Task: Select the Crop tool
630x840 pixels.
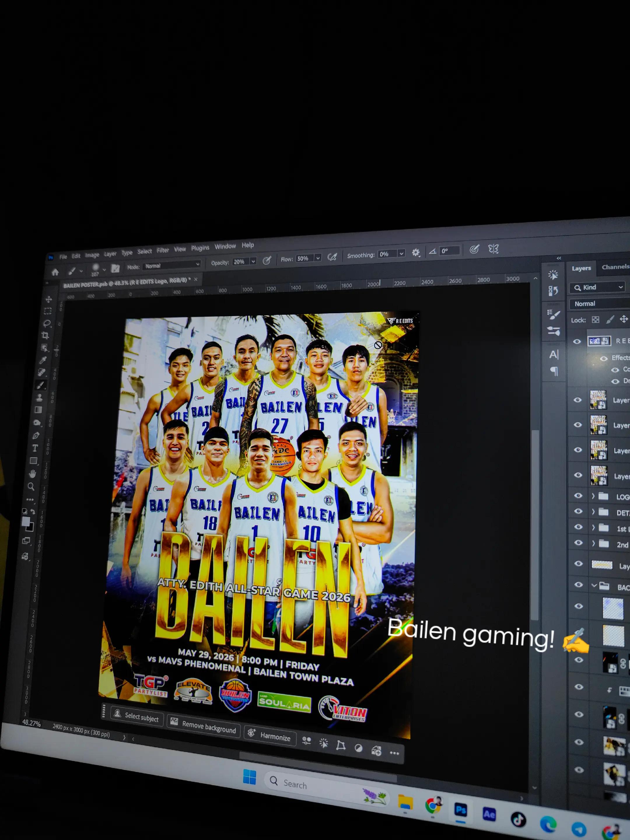Action: point(45,335)
